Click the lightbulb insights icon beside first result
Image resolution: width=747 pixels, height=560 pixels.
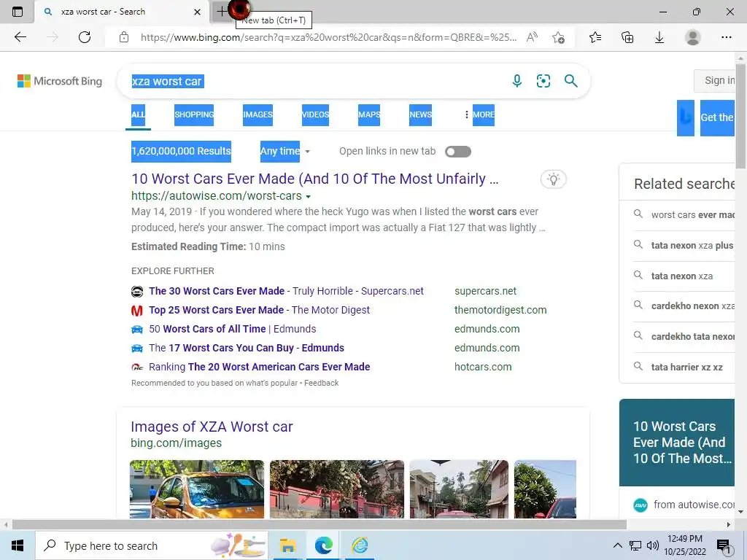(x=553, y=179)
